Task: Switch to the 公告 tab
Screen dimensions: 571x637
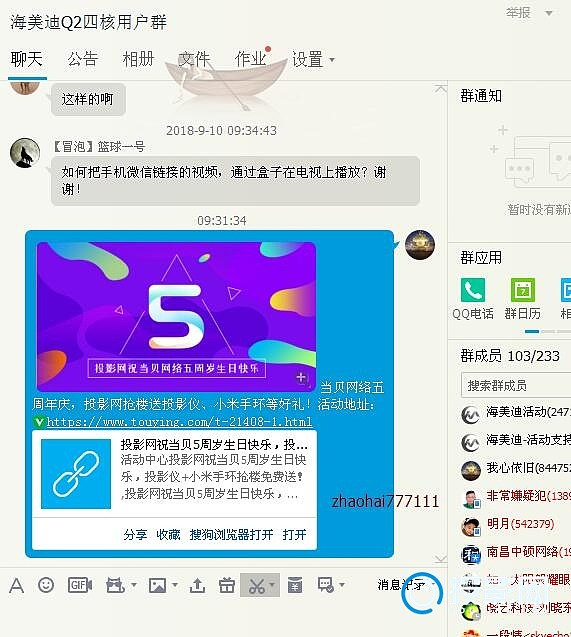Action: (x=83, y=59)
